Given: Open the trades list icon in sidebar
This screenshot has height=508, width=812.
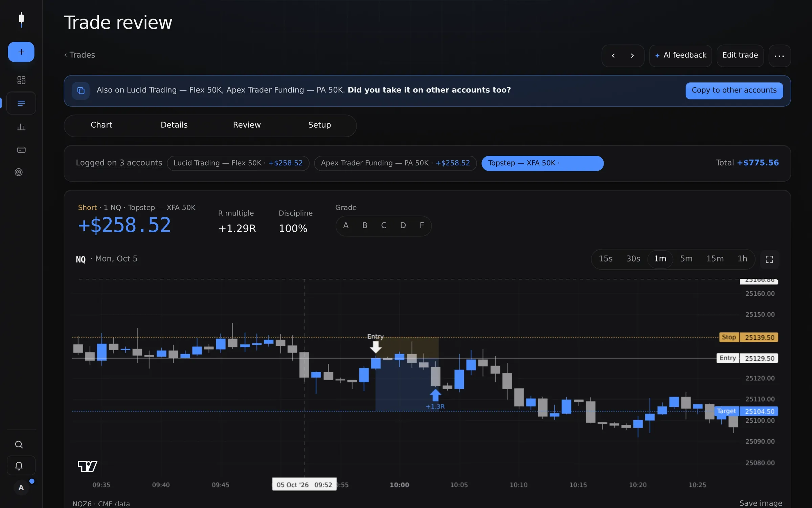Looking at the screenshot, I should pyautogui.click(x=21, y=103).
